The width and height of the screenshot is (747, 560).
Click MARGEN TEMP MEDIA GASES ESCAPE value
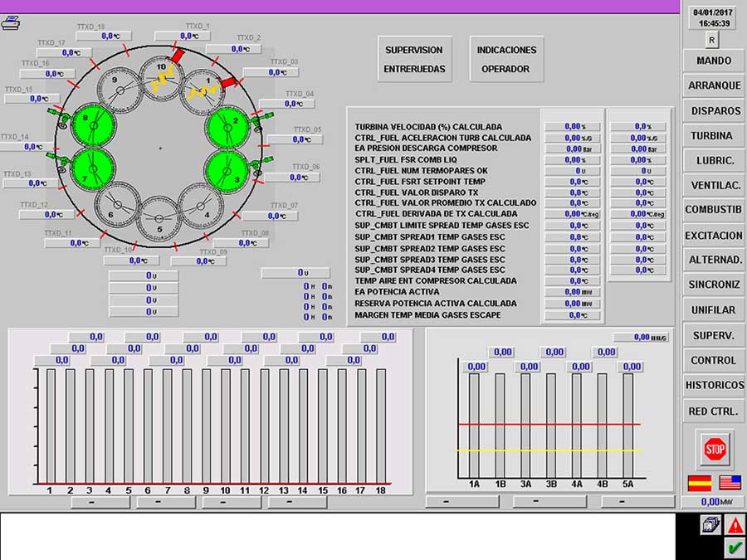573,315
